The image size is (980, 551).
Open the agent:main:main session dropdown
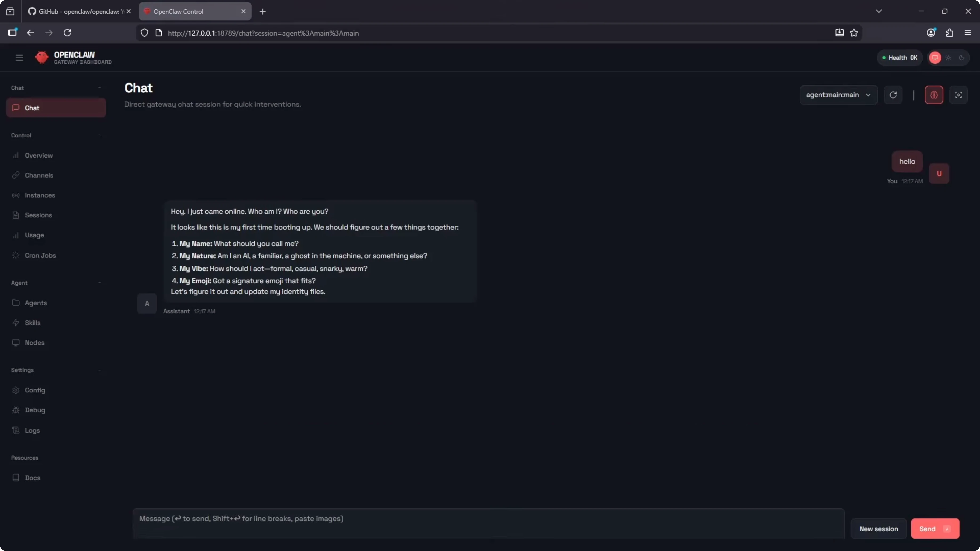pyautogui.click(x=838, y=95)
